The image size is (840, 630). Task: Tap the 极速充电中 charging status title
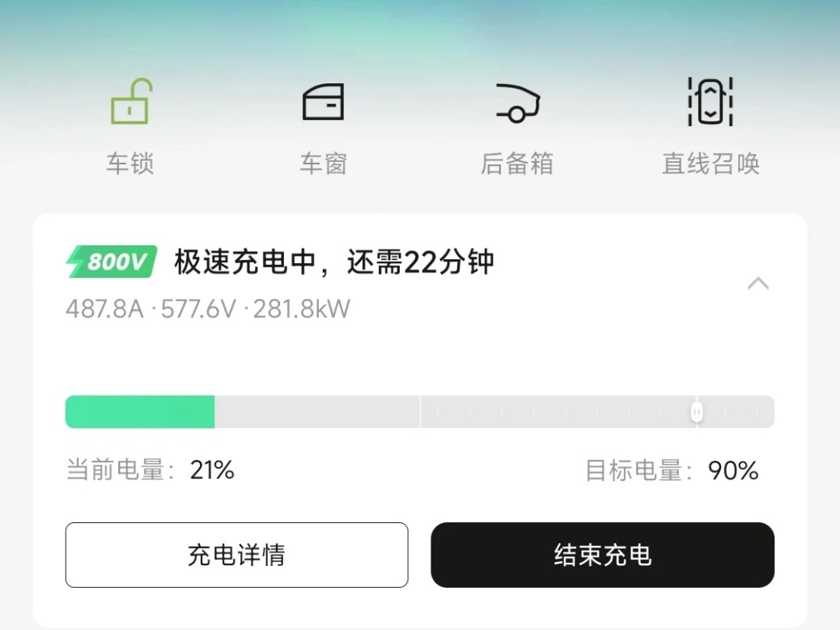245,262
